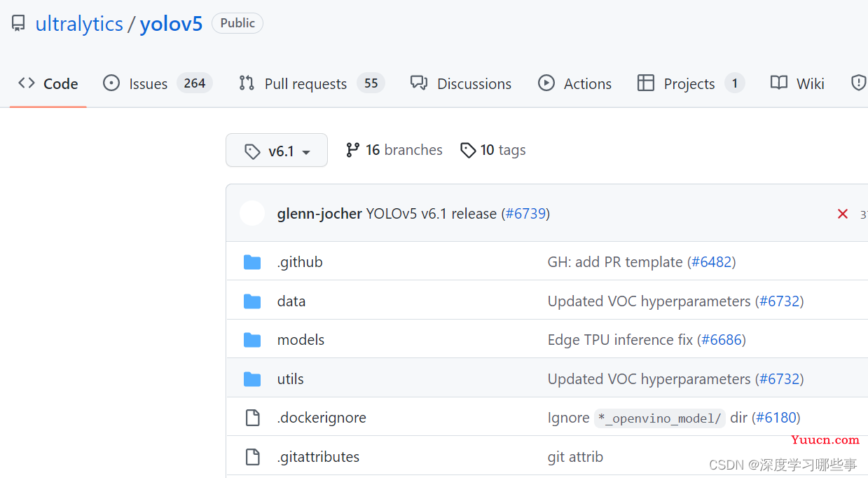
Task: Click the .github folder icon
Action: [x=252, y=262]
